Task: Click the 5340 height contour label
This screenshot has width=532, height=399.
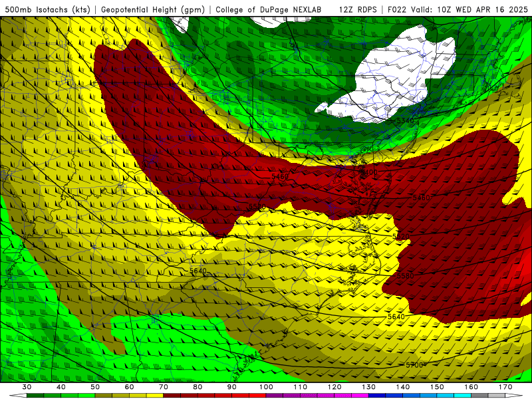Action: pyautogui.click(x=405, y=120)
